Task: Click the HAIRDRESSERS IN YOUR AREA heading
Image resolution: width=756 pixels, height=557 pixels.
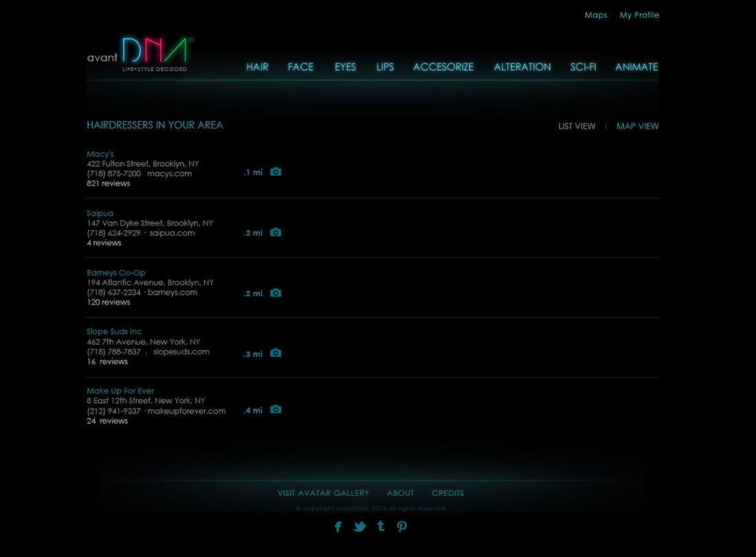Action: click(155, 125)
